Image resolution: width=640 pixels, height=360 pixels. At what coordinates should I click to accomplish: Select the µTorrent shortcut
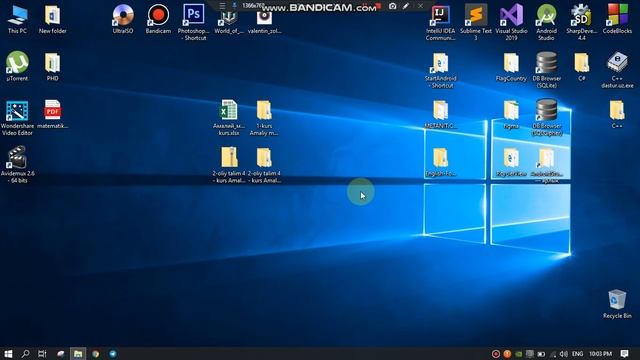[17, 66]
